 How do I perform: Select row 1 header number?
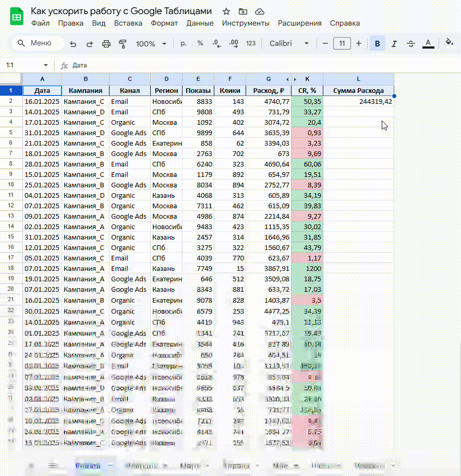point(11,90)
